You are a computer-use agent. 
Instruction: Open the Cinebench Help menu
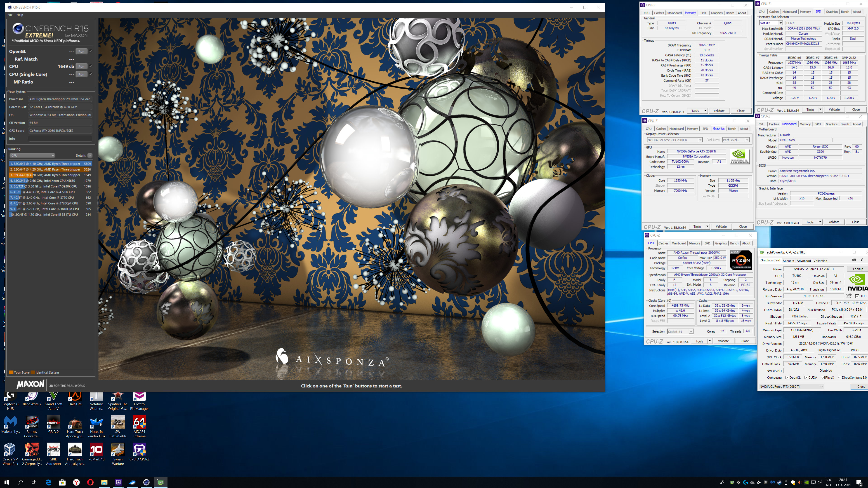20,15
